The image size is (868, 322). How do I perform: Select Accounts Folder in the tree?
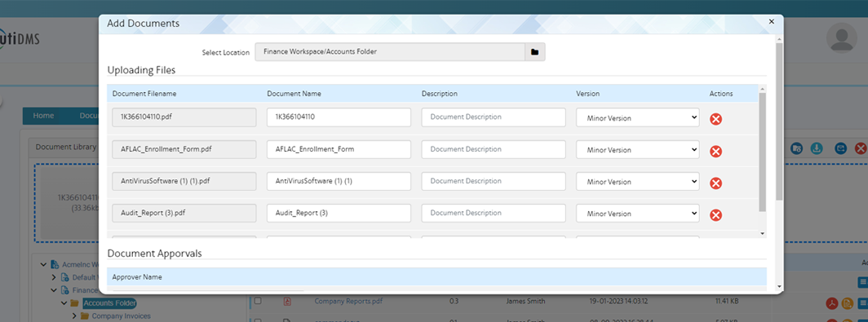point(109,303)
